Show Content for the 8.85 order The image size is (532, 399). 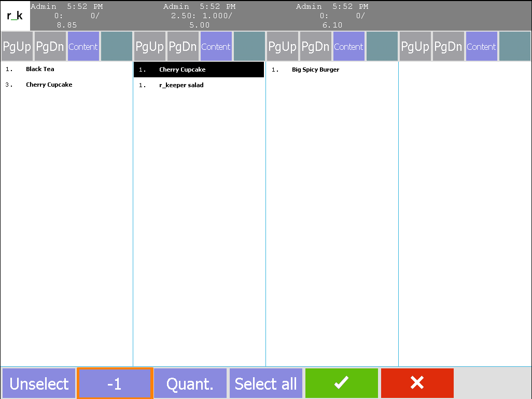click(x=83, y=46)
